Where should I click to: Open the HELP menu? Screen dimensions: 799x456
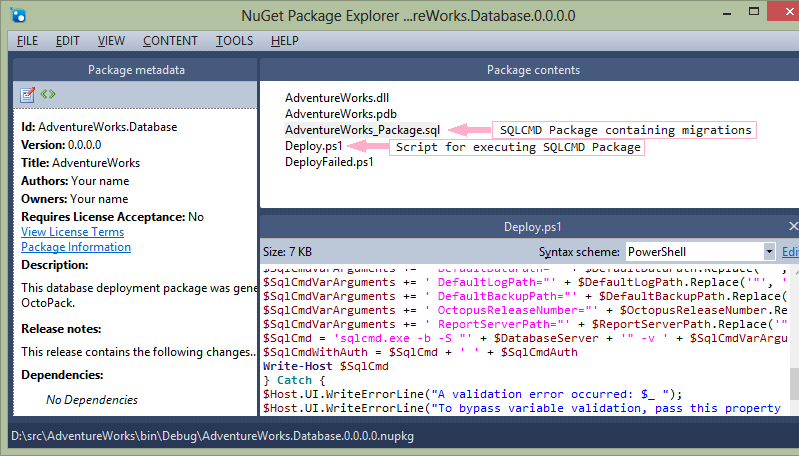(285, 41)
